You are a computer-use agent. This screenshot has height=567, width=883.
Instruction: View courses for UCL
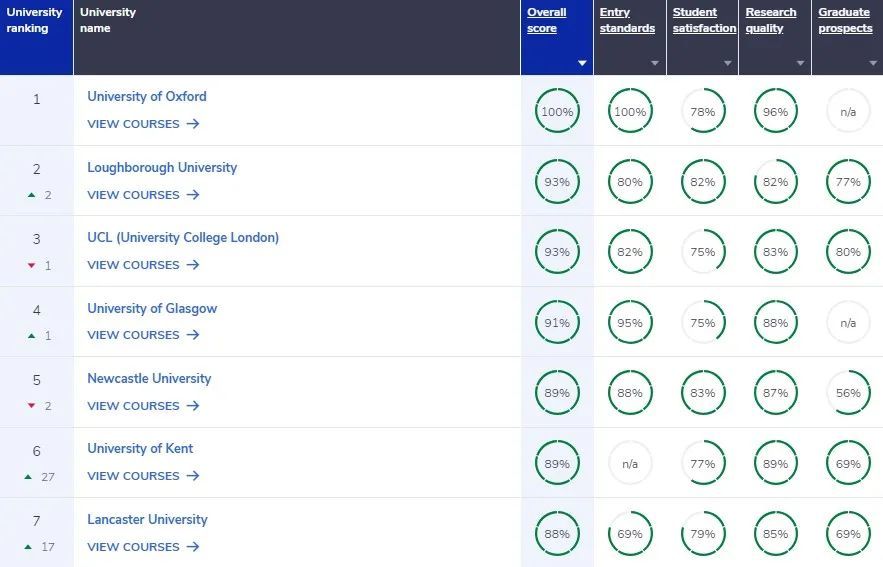[144, 265]
